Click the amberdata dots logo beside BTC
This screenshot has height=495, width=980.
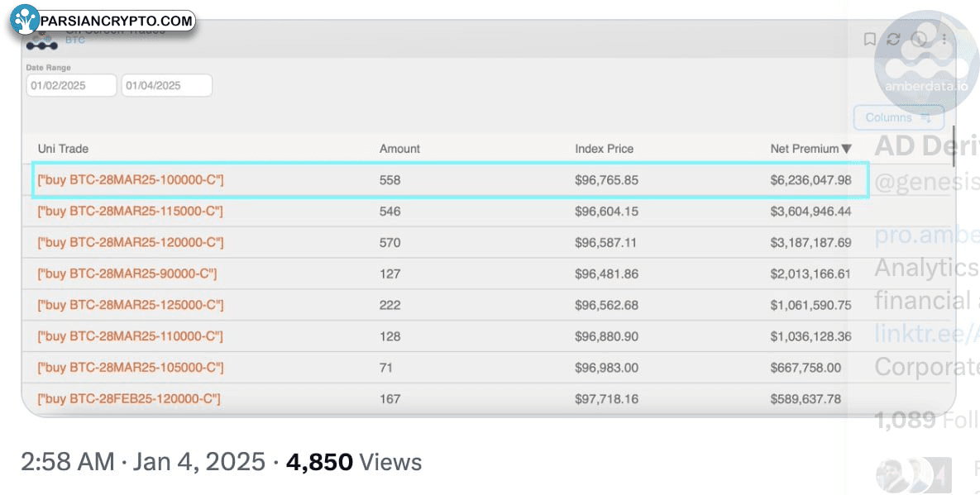pos(42,43)
